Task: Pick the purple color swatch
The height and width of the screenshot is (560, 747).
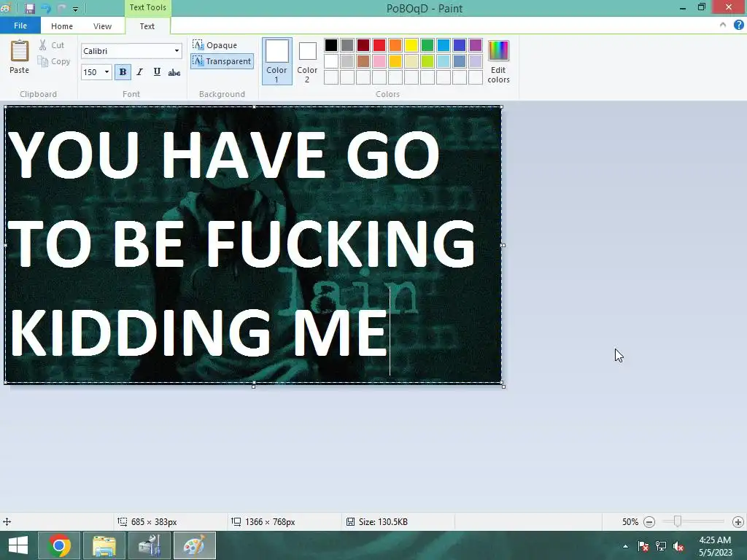Action: click(x=476, y=45)
